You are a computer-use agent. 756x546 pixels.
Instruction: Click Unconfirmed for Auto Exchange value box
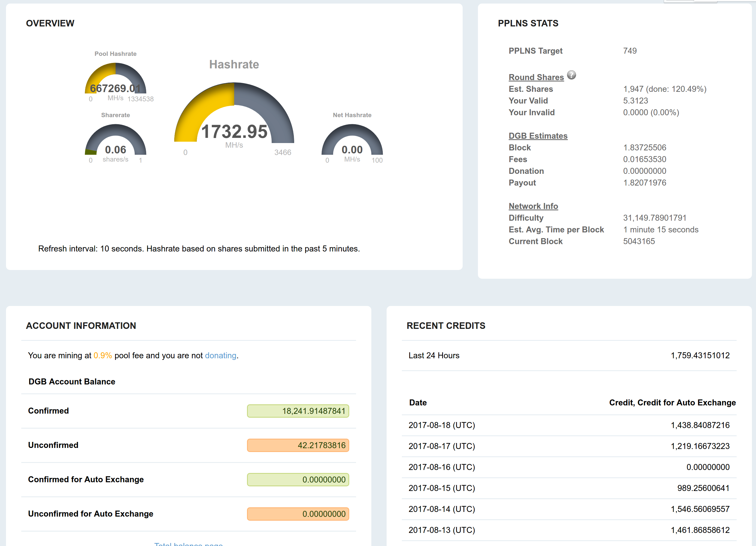[x=298, y=514]
